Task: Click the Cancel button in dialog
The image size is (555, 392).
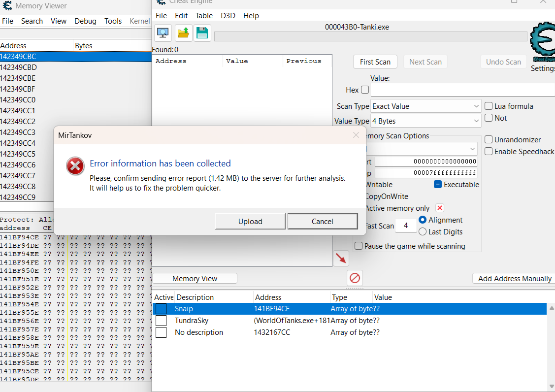Action: (323, 221)
